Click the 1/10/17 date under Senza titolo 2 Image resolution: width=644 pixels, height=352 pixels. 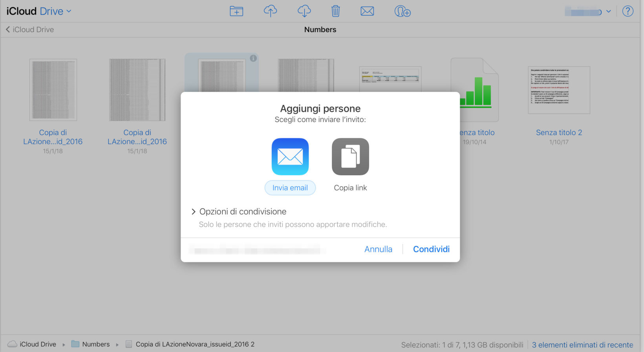[559, 142]
